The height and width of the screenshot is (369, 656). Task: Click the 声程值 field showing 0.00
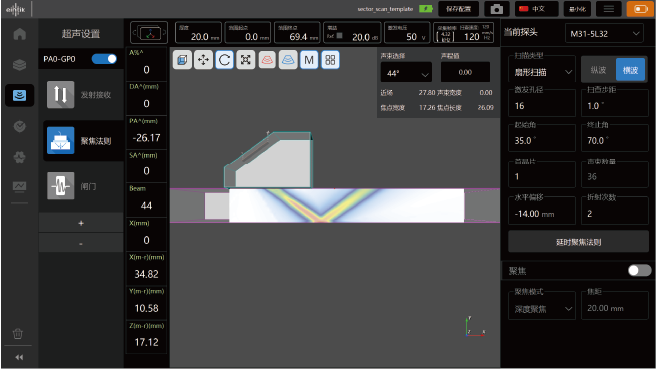465,72
